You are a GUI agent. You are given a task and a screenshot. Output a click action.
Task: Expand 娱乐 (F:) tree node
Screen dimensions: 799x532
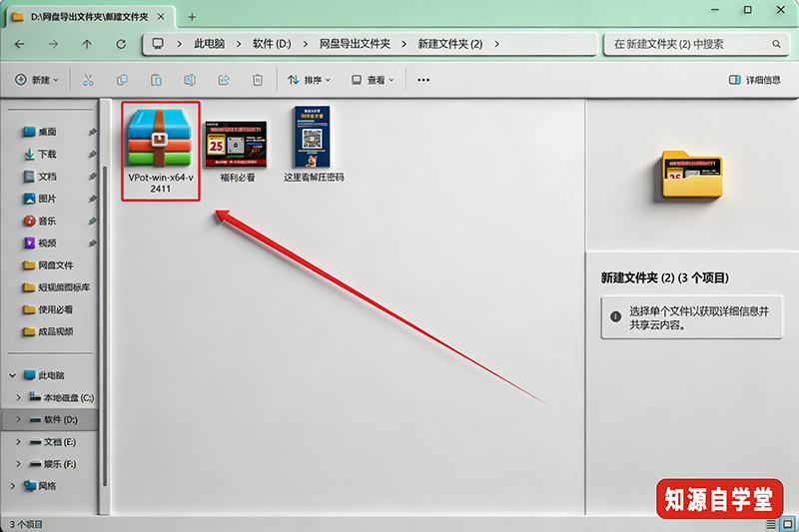[x=18, y=464]
